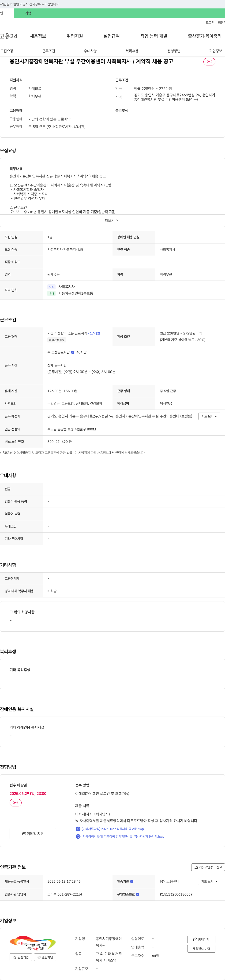The height and width of the screenshot is (980, 225).
Task: Click the 필수 qualification tag
Action: click(x=52, y=287)
